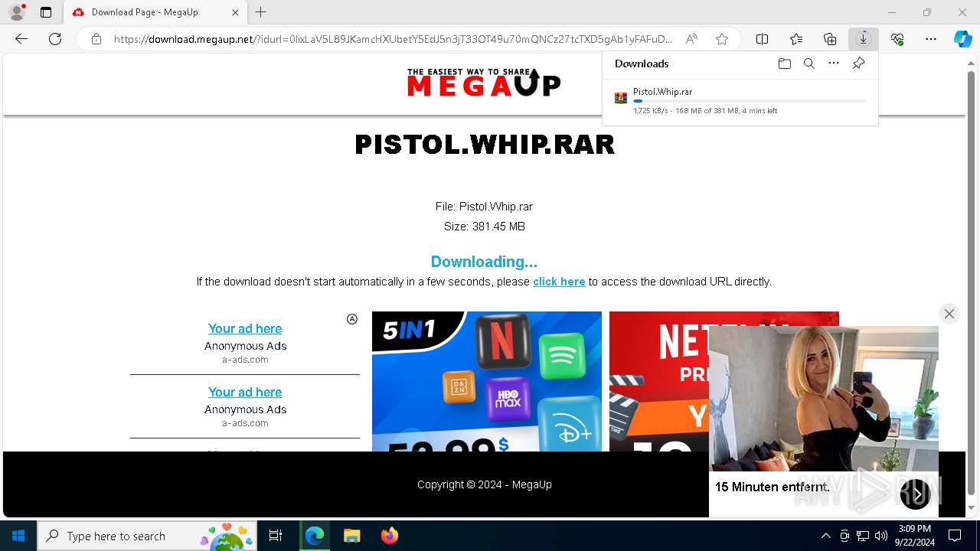
Task: Pin the Downloads panel
Action: pyautogui.click(x=858, y=64)
